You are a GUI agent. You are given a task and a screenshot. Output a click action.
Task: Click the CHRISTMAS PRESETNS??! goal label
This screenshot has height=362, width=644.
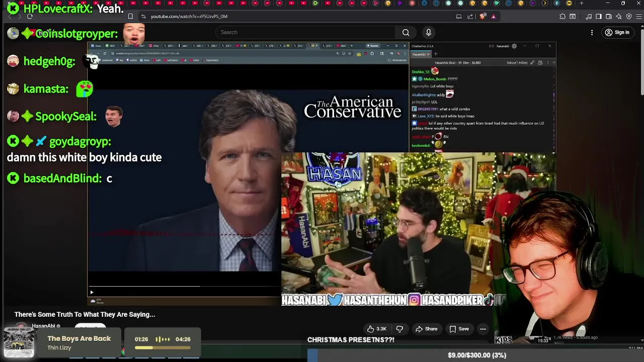[x=351, y=340]
